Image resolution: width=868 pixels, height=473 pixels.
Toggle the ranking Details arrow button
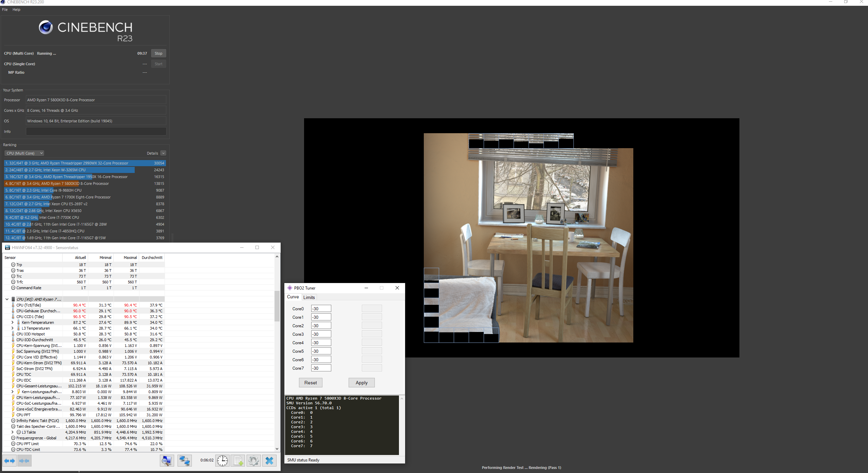coord(163,153)
